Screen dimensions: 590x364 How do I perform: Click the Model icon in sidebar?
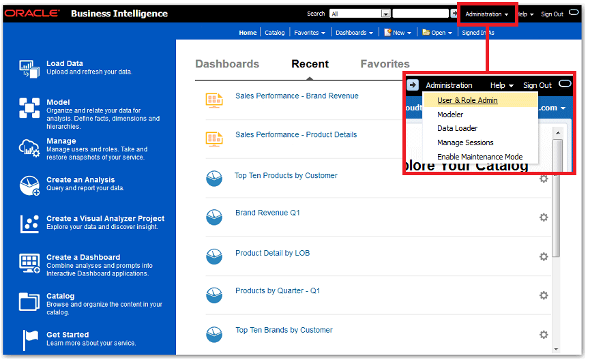pos(29,108)
